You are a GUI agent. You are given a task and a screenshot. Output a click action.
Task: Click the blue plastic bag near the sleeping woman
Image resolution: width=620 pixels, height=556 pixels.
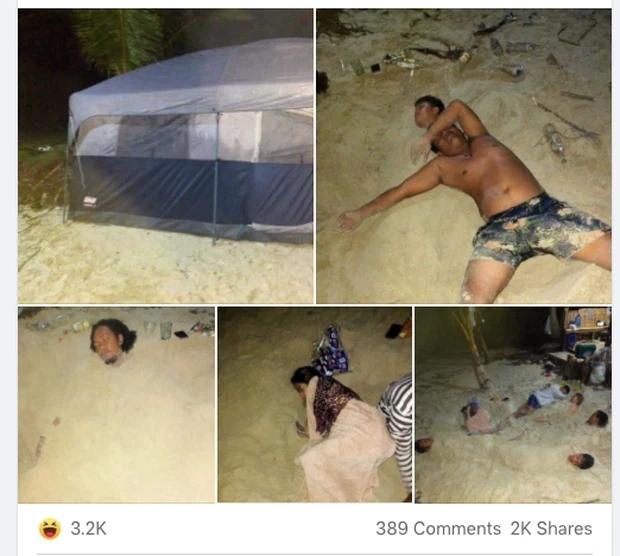331,351
